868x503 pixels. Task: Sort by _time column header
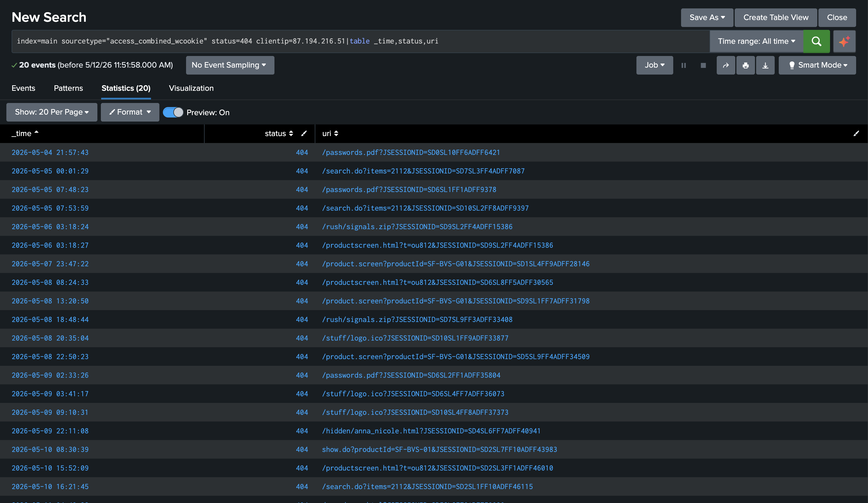(25, 133)
